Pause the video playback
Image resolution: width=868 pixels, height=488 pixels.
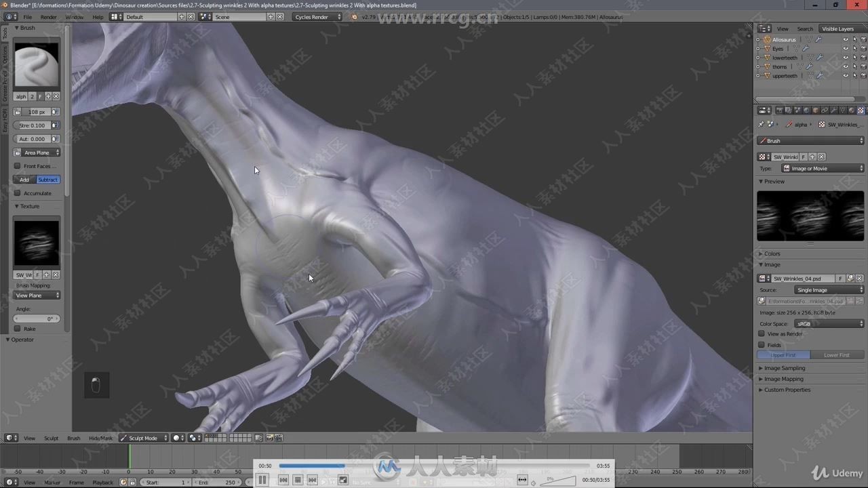pyautogui.click(x=263, y=479)
